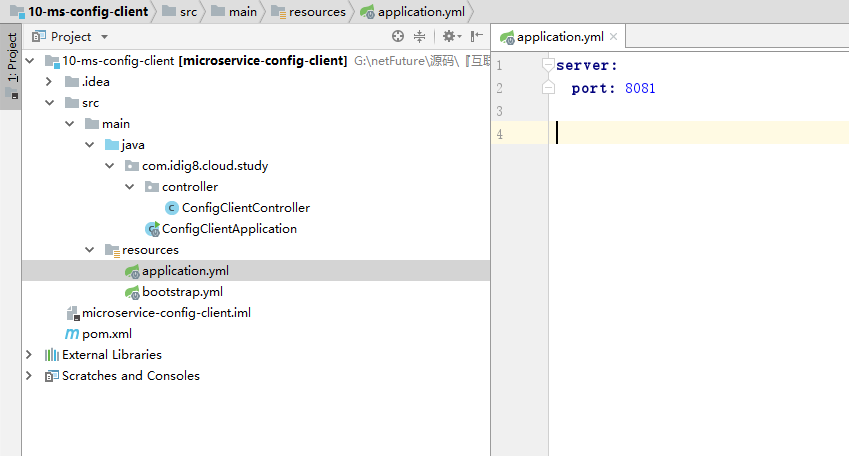Close the application.yml editor tab
Image resolution: width=849 pixels, height=456 pixels.
tap(613, 36)
